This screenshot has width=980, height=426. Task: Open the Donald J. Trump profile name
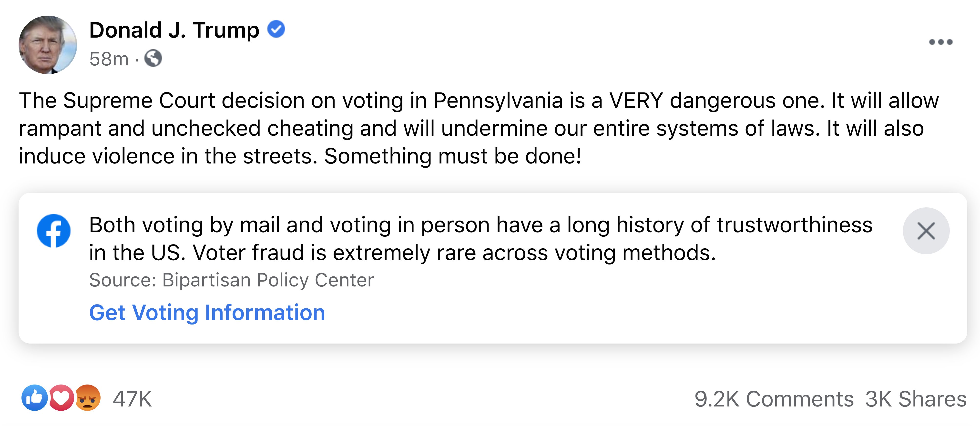click(174, 30)
